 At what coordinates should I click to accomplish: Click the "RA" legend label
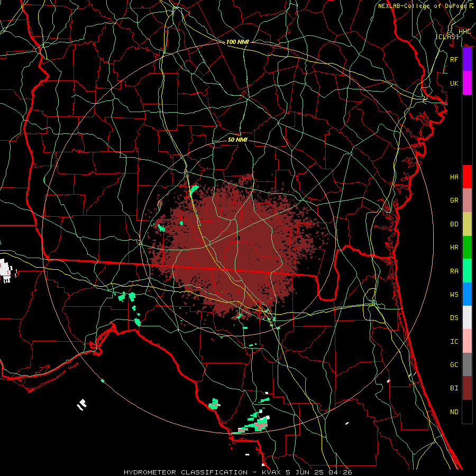click(x=454, y=271)
